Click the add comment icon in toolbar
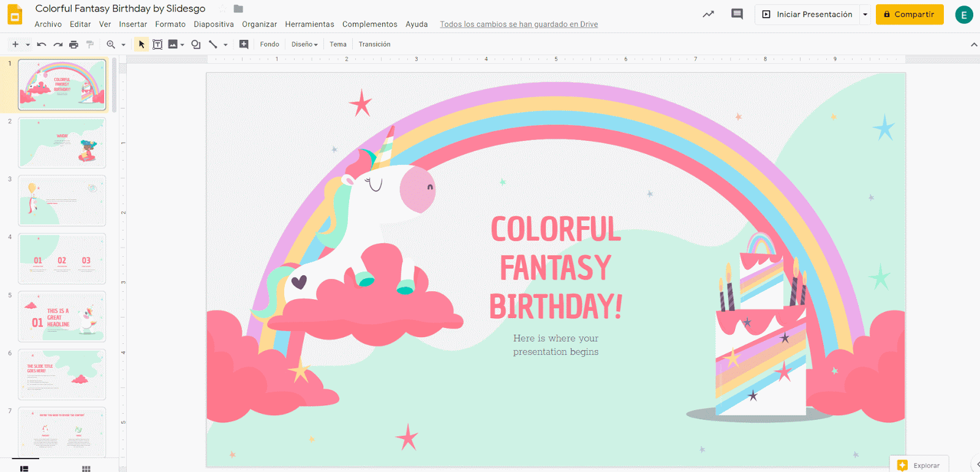This screenshot has width=980, height=472. [244, 44]
